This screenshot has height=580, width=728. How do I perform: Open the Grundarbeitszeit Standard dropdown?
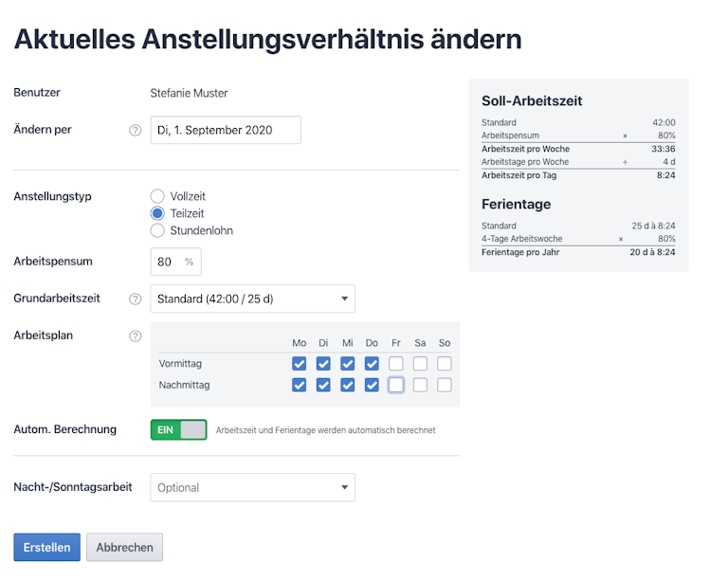point(252,299)
